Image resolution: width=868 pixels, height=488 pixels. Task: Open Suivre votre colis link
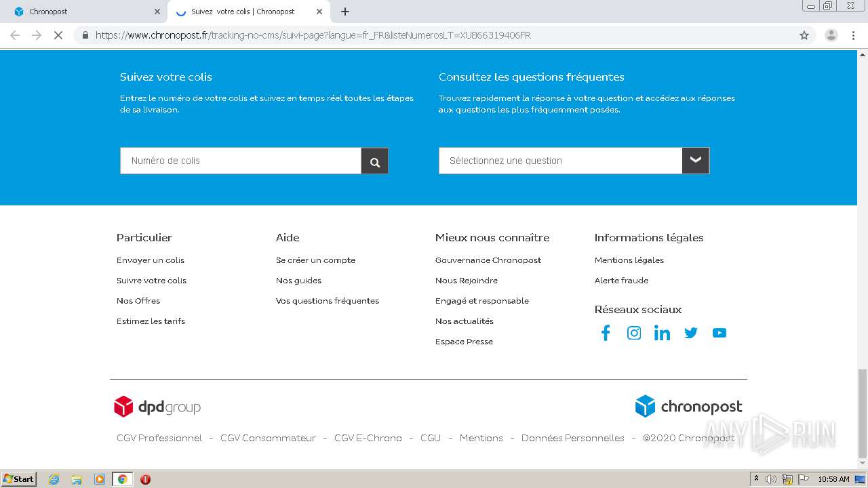click(x=151, y=281)
